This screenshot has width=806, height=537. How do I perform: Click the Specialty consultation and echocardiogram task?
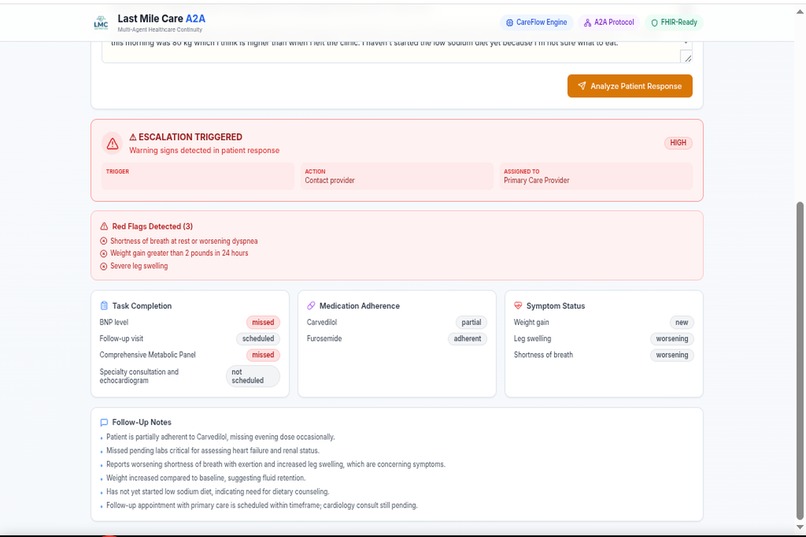[139, 376]
